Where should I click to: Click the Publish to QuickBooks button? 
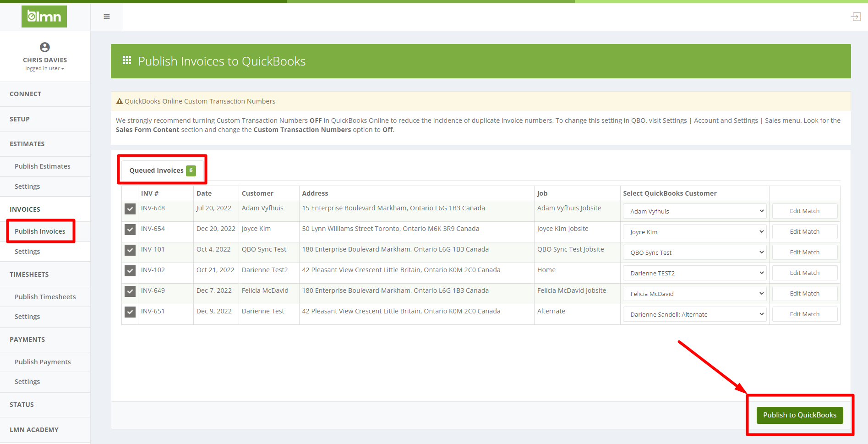coord(800,415)
